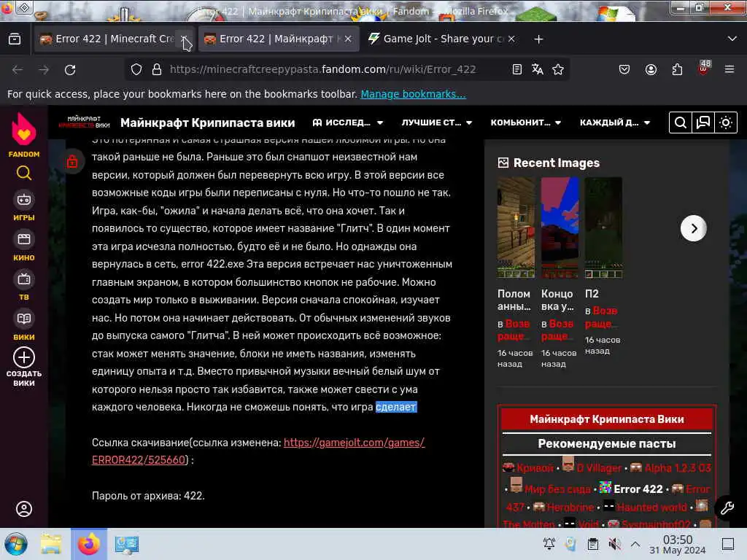
Task: Toggle muted volume icon in tray
Action: pyautogui.click(x=614, y=544)
